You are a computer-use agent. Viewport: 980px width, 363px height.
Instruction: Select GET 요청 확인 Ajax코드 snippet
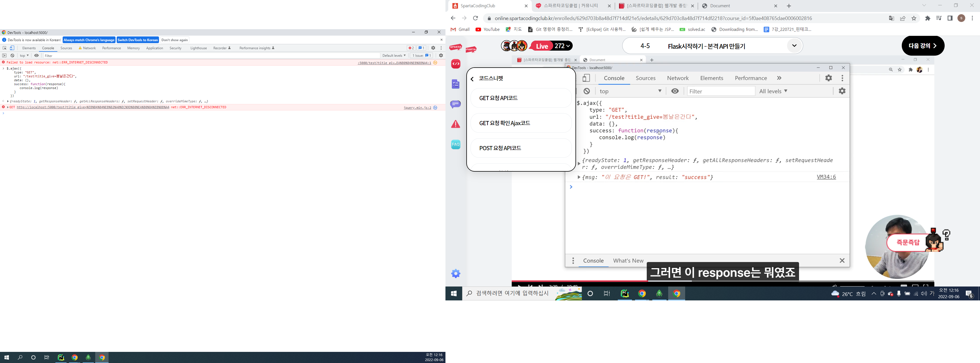[521, 123]
